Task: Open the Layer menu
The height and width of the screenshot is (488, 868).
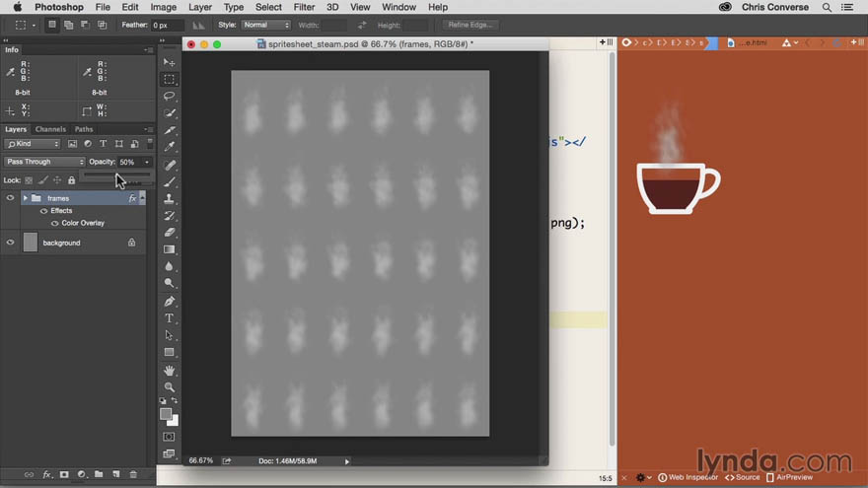Action: [x=200, y=7]
